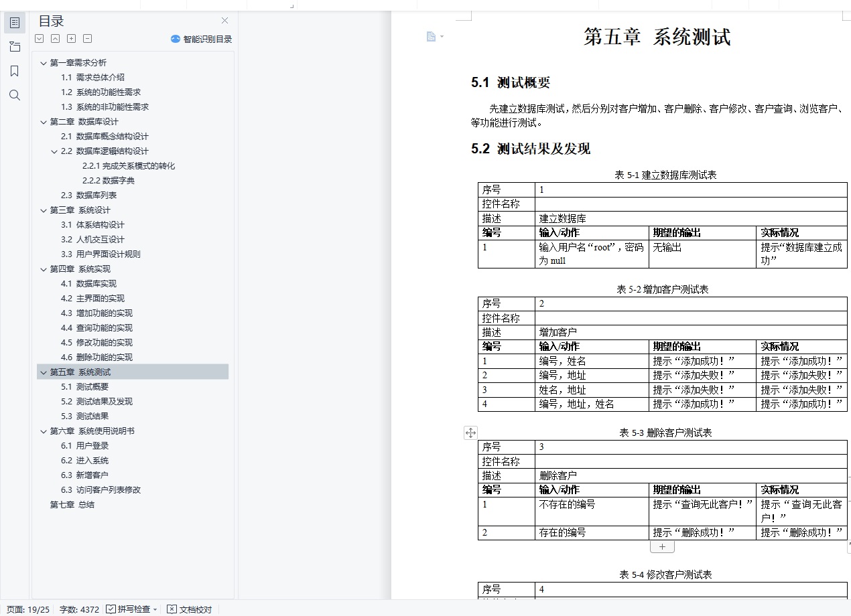Go to 2.3 数据库列表
The image size is (851, 616).
point(88,196)
